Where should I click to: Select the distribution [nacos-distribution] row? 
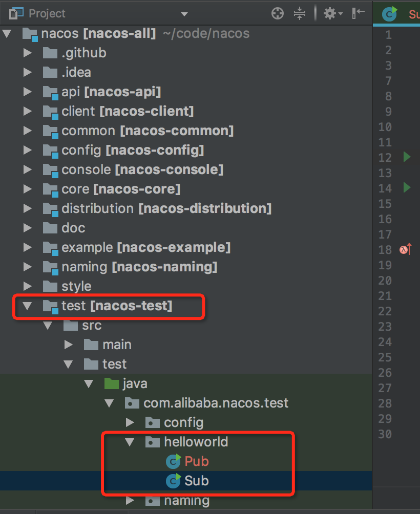[186, 208]
